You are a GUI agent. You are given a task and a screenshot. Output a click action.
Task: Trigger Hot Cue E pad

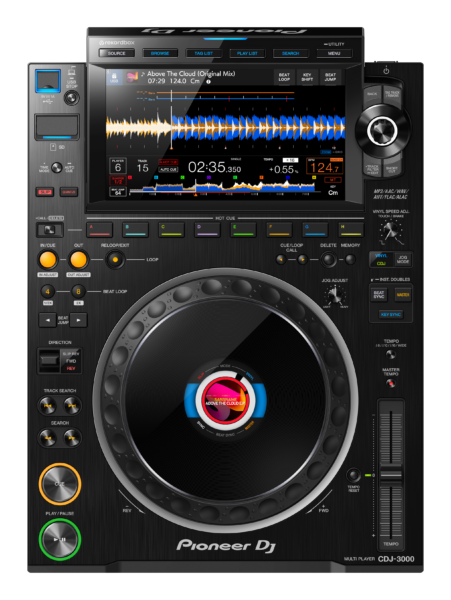(x=243, y=230)
